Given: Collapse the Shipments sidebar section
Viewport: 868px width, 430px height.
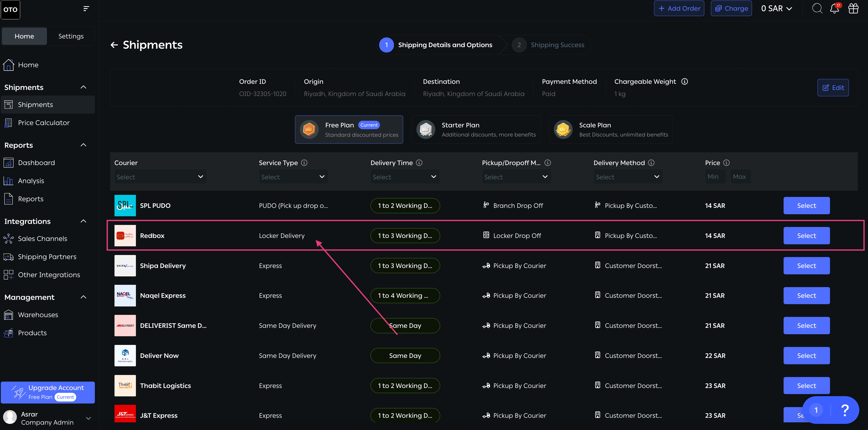Looking at the screenshot, I should [x=84, y=87].
